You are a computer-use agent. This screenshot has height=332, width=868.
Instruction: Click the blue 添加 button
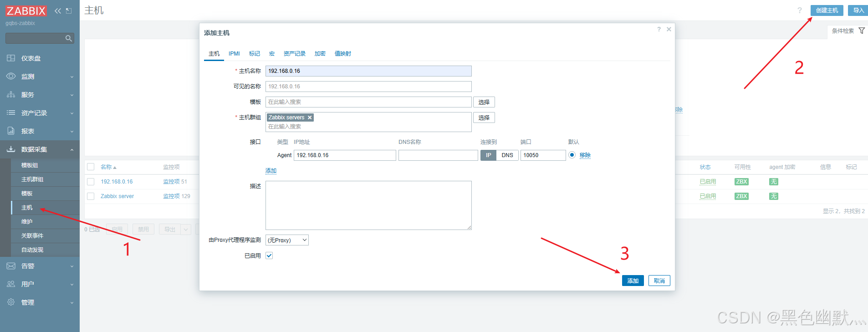coord(633,281)
